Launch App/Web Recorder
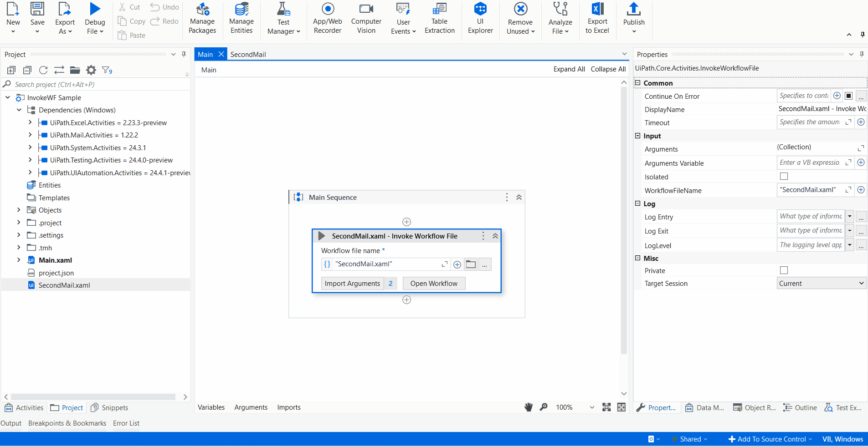This screenshot has height=447, width=868. tap(328, 18)
